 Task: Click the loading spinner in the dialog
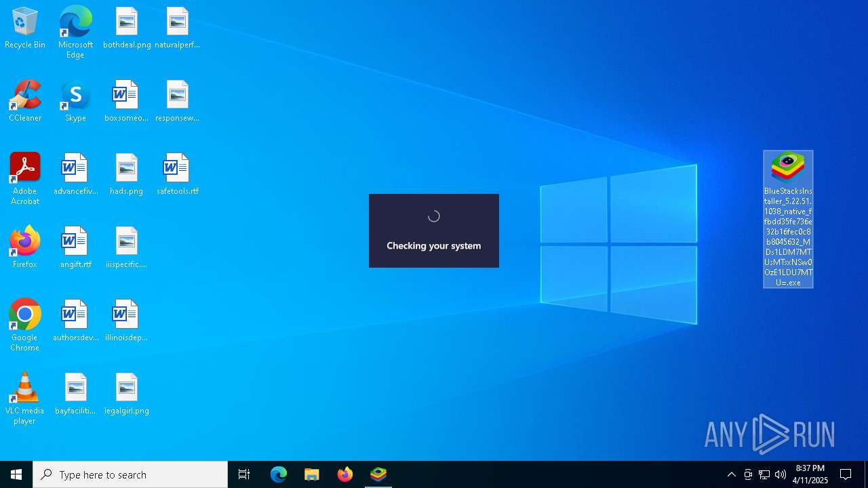click(434, 216)
